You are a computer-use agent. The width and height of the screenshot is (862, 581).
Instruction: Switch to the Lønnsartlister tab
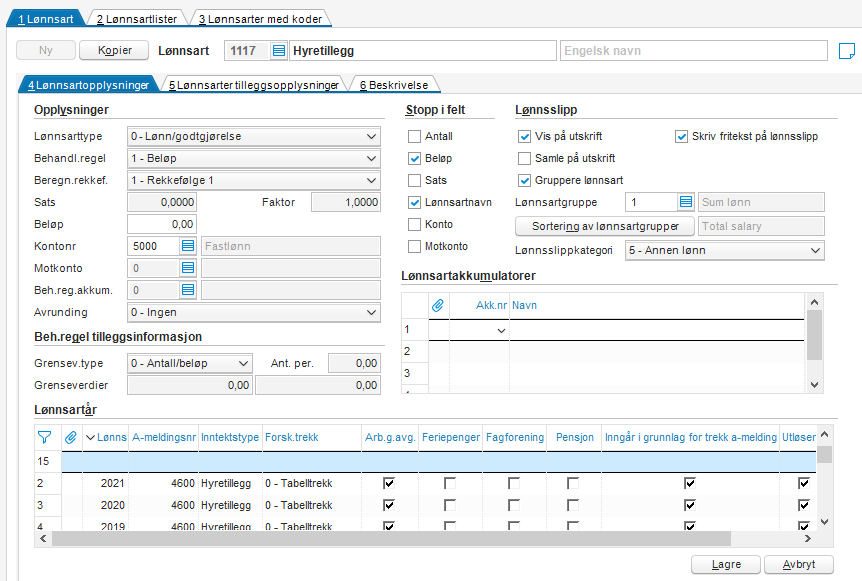point(137,19)
